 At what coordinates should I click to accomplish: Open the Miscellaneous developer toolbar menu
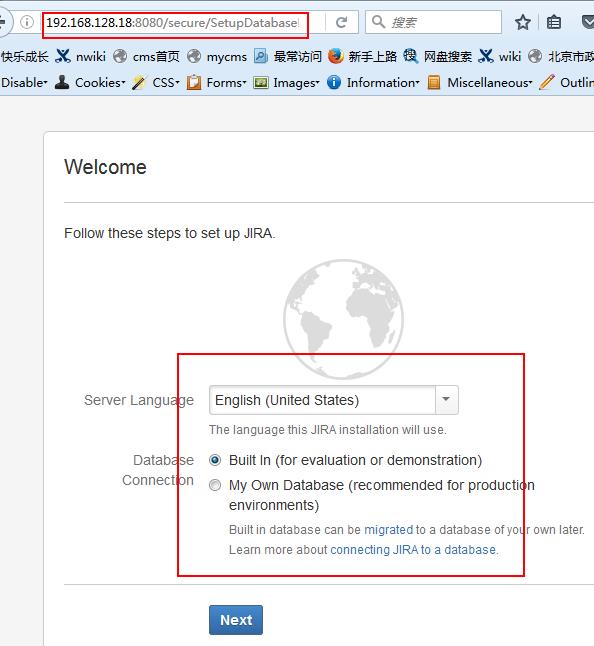point(479,83)
